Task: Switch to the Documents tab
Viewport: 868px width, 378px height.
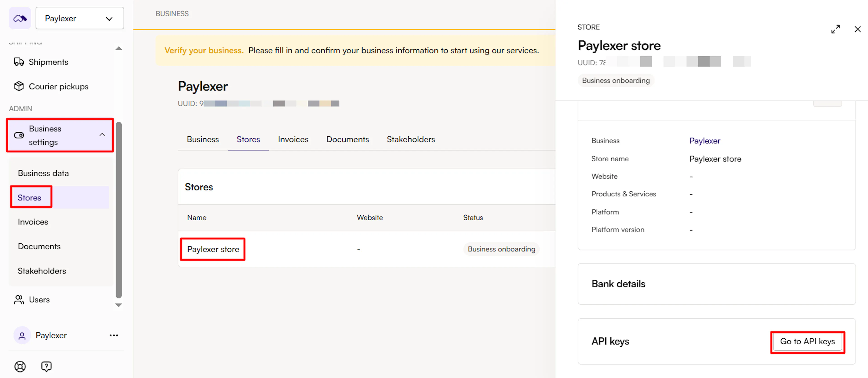Action: pyautogui.click(x=348, y=140)
